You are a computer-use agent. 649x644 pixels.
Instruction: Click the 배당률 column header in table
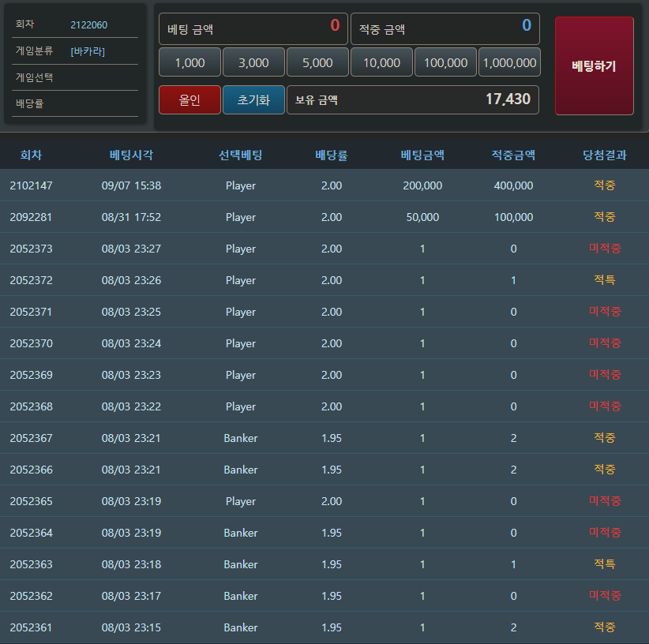click(332, 155)
